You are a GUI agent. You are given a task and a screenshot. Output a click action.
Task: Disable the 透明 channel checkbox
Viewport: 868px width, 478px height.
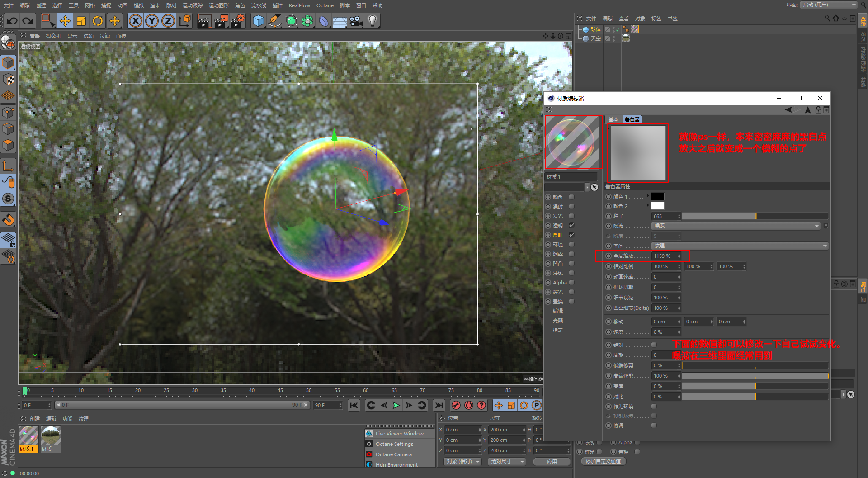571,226
